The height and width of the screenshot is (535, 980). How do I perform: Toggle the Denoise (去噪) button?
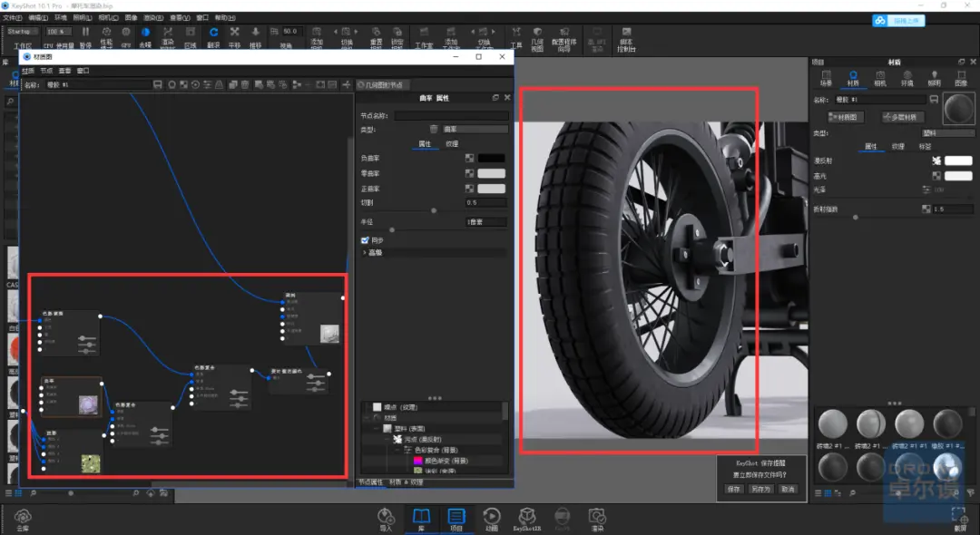coord(145,37)
